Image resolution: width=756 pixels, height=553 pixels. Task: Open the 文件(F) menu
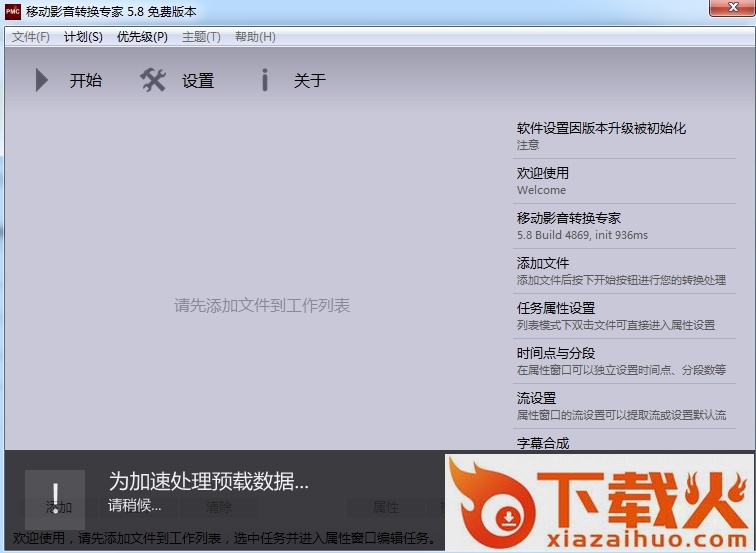31,37
